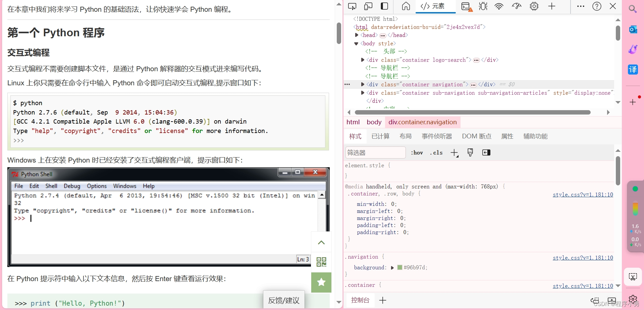Open browser sidebar search magnifier icon

[633, 9]
